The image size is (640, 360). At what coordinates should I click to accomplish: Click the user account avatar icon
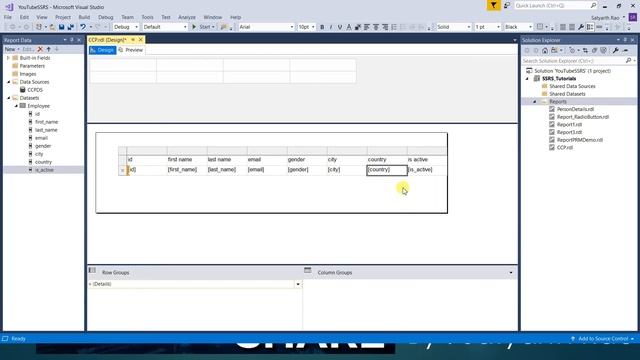tap(633, 17)
